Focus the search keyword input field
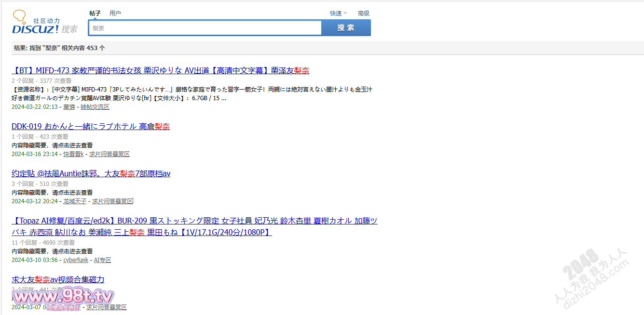 click(x=205, y=28)
